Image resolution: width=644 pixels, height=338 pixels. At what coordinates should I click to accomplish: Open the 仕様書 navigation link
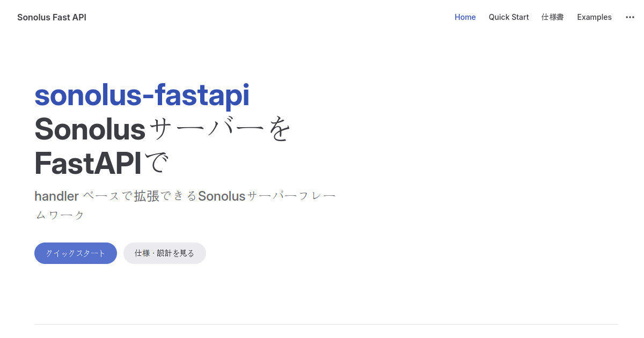point(553,17)
